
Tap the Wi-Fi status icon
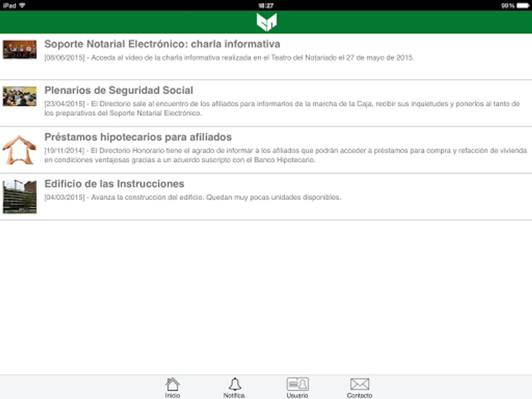pos(22,5)
